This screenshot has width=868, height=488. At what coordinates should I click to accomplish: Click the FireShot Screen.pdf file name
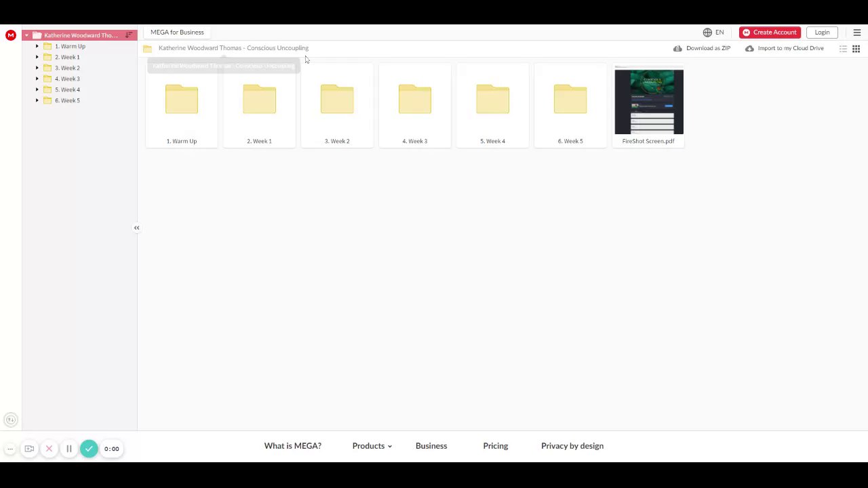pos(648,141)
